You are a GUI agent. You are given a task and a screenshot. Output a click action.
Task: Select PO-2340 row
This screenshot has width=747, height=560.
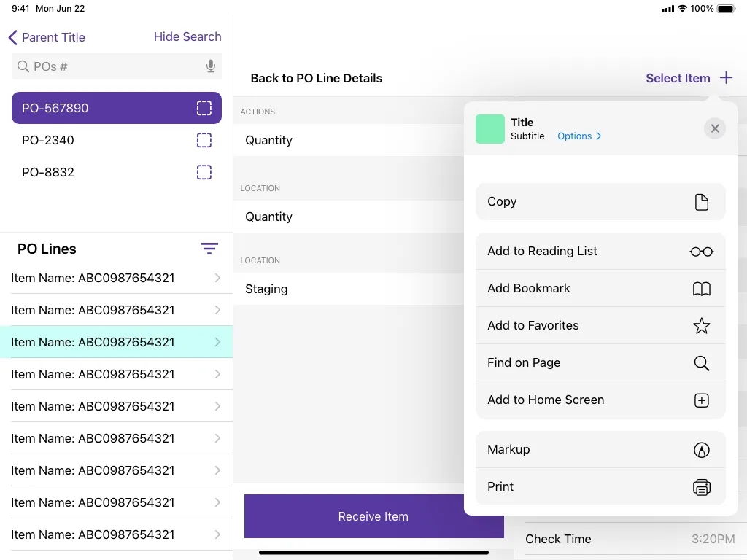(116, 140)
